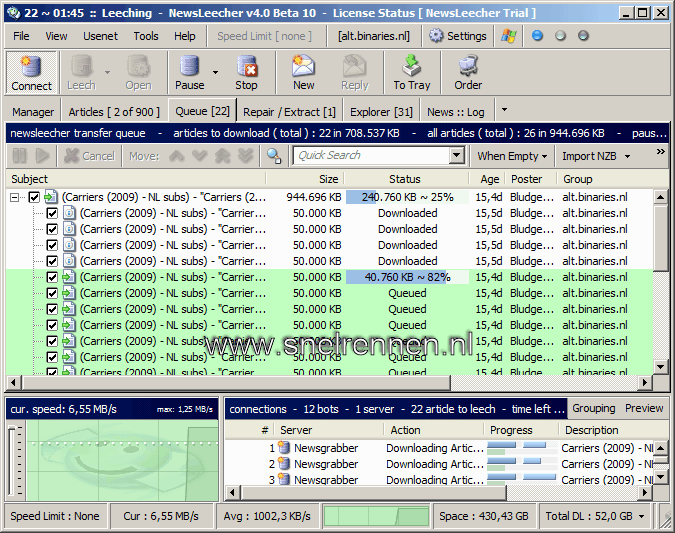Open the Quick Search dropdown arrow
Screen dimensions: 675x533
point(456,155)
